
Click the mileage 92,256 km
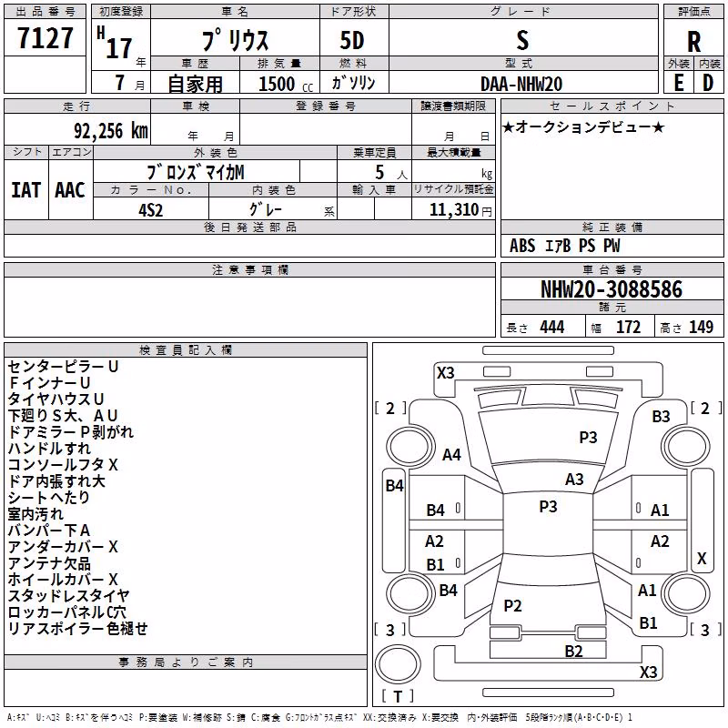point(111,131)
